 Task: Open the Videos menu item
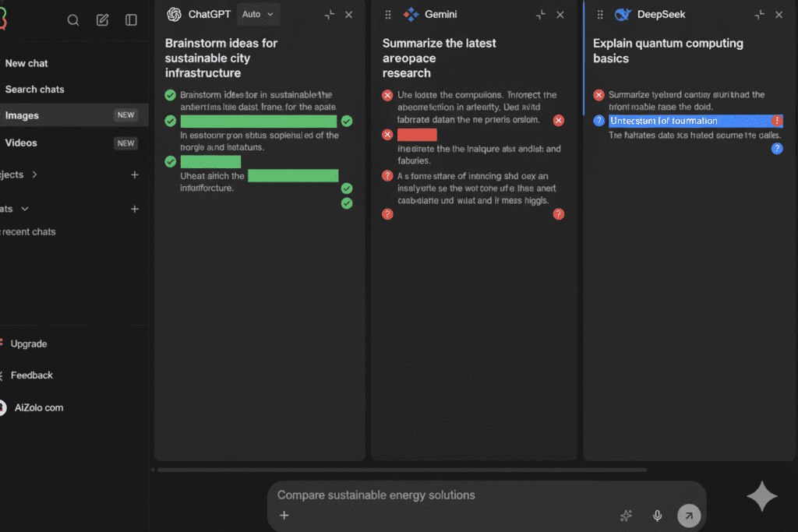(x=21, y=143)
